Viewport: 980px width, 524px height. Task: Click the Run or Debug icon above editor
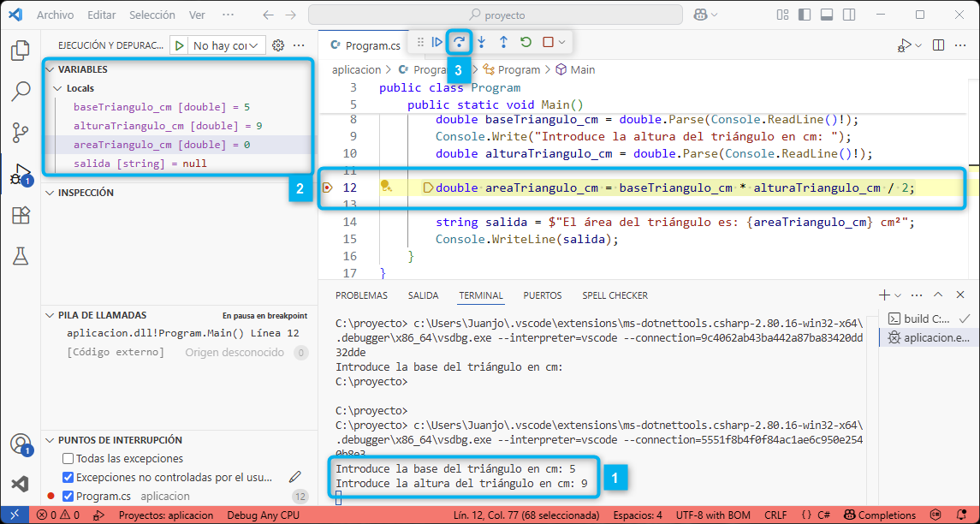tap(904, 45)
